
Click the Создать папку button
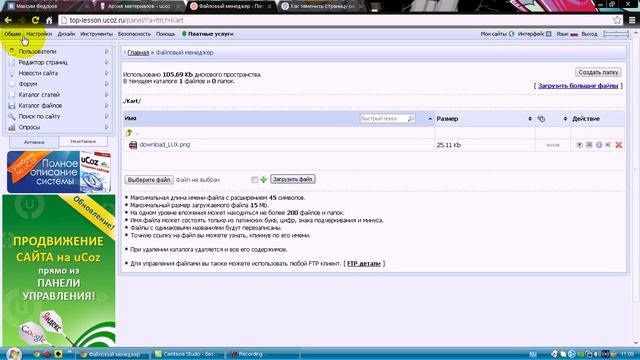[x=598, y=72]
